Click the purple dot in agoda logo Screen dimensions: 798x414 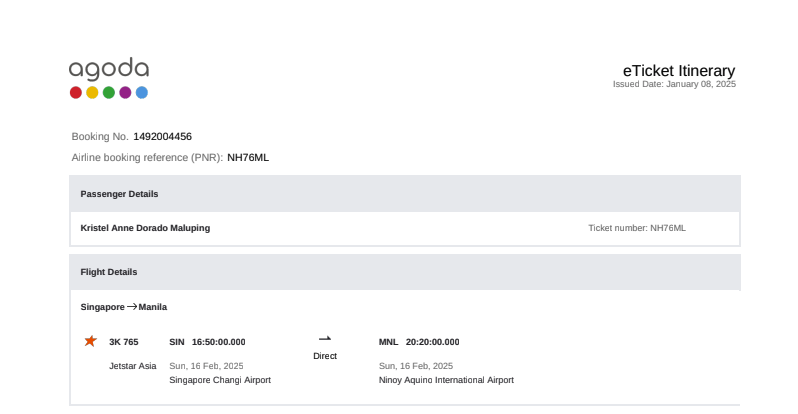125,93
